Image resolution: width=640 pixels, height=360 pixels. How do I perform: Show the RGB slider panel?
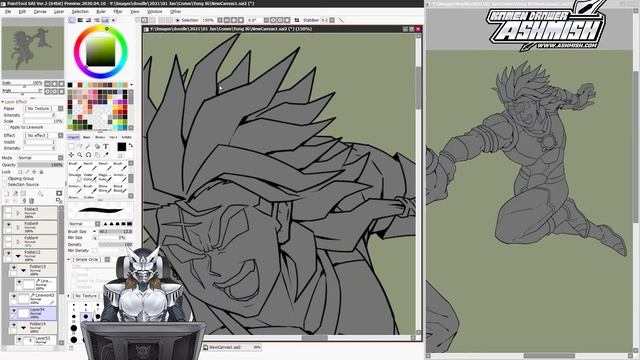tap(80, 20)
